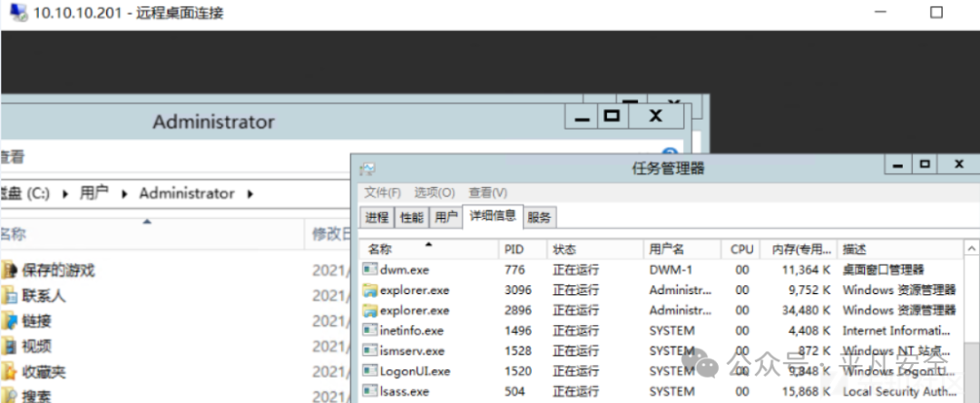This screenshot has height=403, width=980.
Task: Open the 保存的游戏 folder icon
Action: 8,270
